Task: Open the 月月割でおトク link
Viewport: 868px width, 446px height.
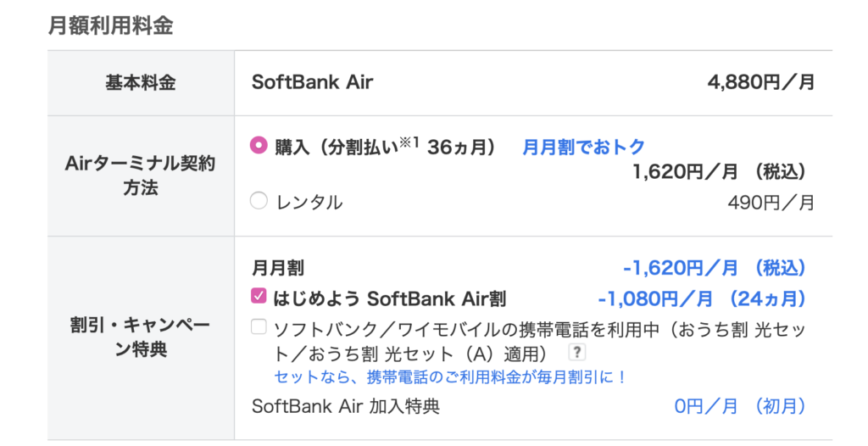Action: (584, 147)
